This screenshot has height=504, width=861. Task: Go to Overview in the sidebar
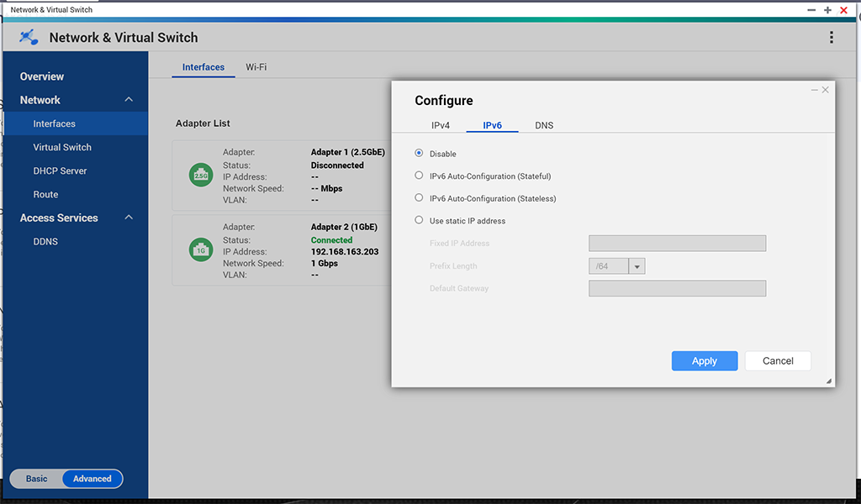42,76
